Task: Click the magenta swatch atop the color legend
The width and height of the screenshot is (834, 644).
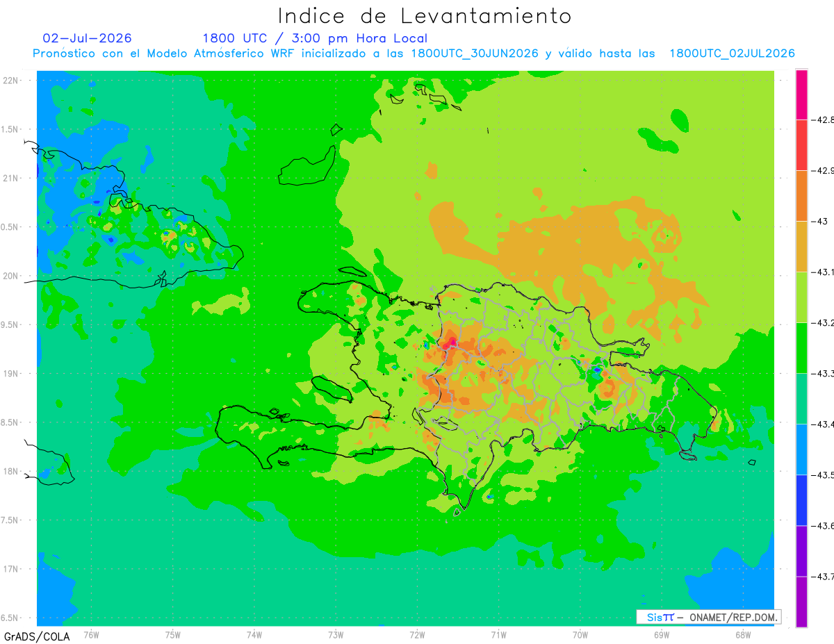Action: (801, 94)
